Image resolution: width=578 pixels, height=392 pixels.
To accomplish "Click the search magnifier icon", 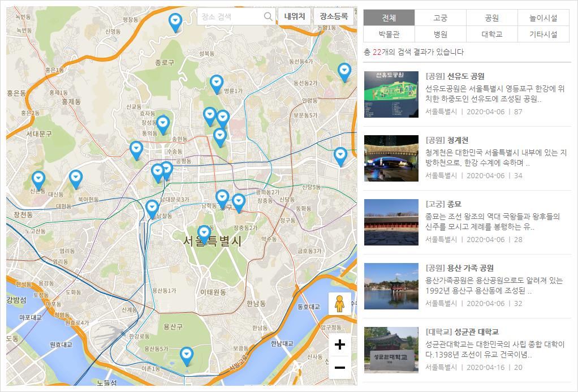I will pos(268,16).
